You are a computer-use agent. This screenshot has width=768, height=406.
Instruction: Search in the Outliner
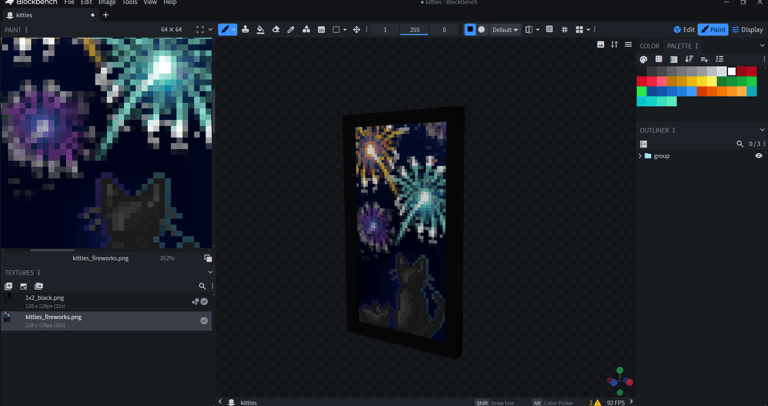(740, 144)
